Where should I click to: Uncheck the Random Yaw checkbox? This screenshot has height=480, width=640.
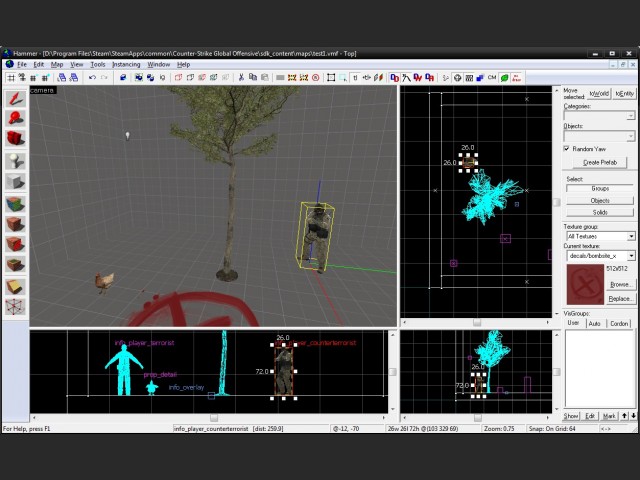pos(567,149)
